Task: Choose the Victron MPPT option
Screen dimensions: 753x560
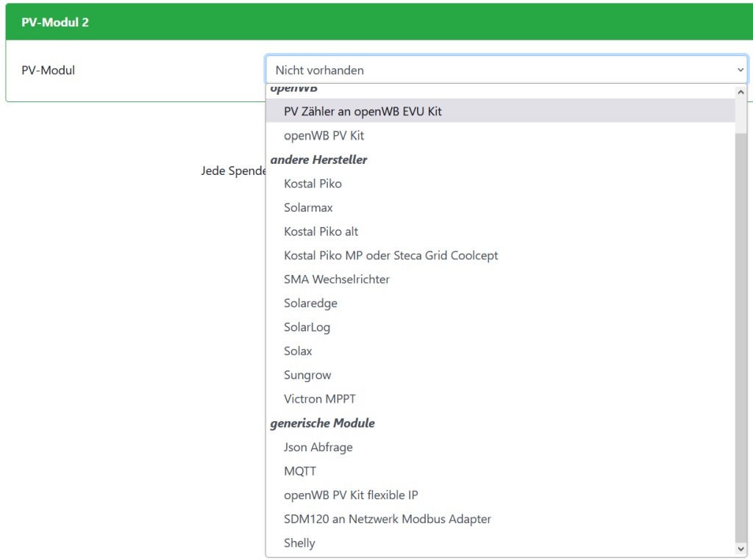Action: tap(319, 399)
